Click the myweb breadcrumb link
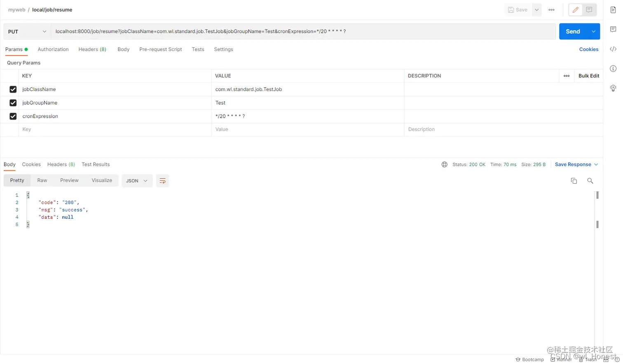The height and width of the screenshot is (364, 623). point(16,10)
